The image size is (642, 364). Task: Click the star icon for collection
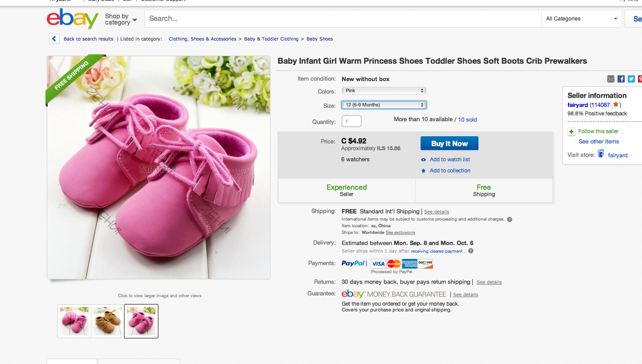[424, 171]
